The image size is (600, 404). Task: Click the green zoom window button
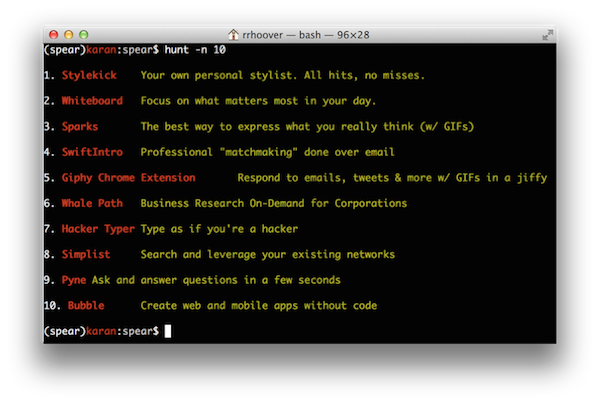83,35
